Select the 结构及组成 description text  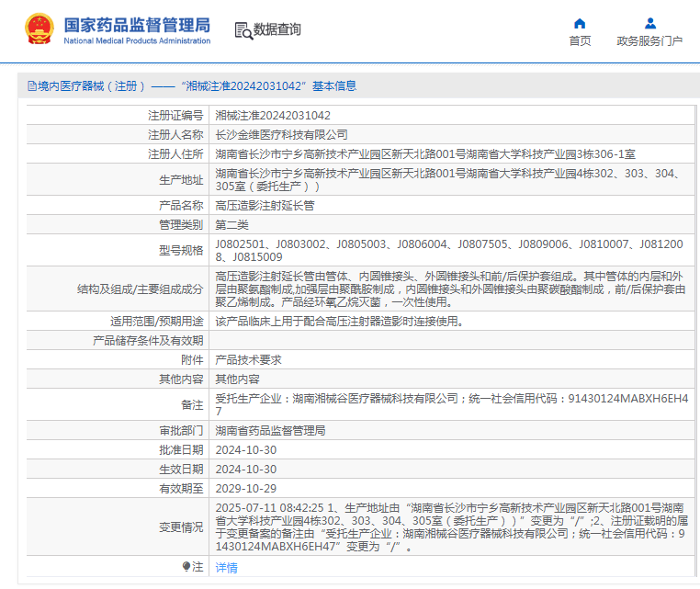pos(450,289)
